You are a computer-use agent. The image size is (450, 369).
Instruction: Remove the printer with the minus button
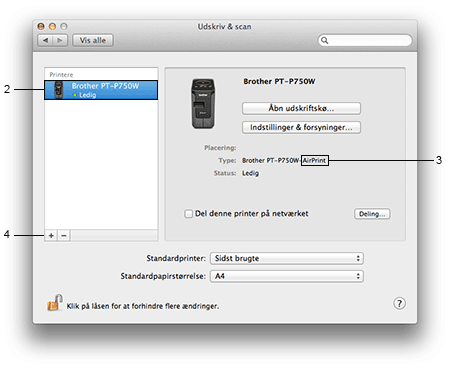click(x=64, y=236)
